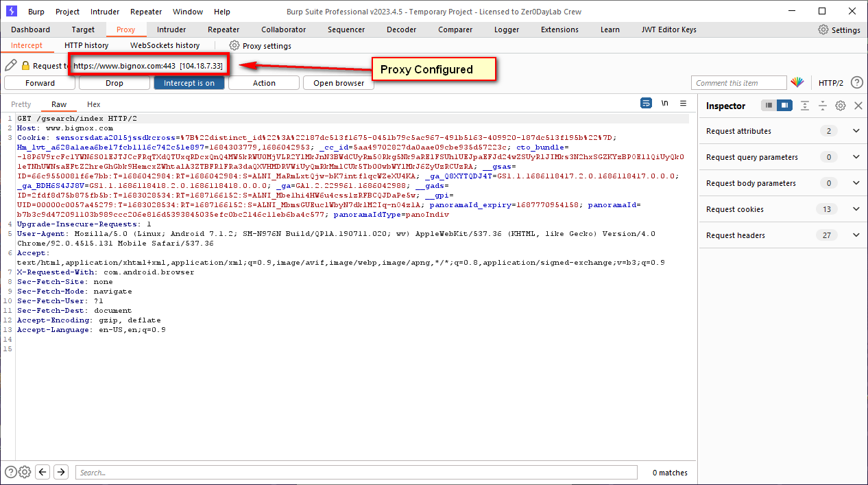868x485 pixels.
Task: Switch to the Learn tab
Action: coord(610,29)
